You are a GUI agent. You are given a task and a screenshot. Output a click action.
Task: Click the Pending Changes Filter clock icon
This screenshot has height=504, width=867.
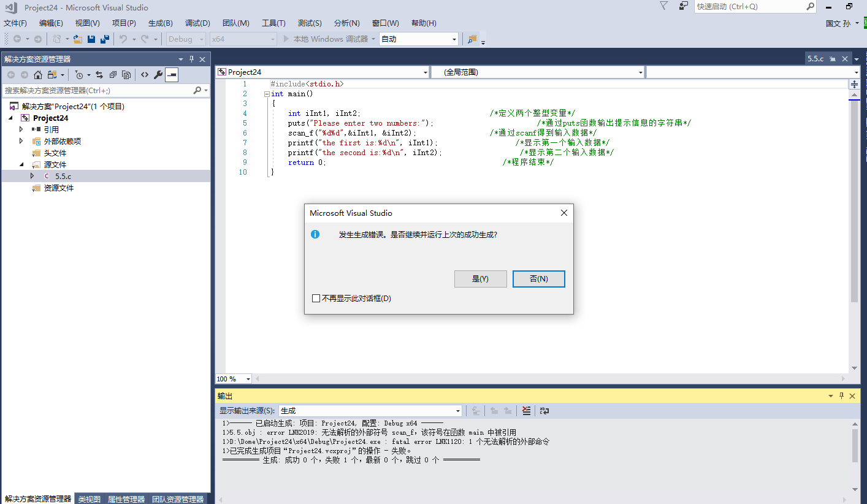point(79,75)
